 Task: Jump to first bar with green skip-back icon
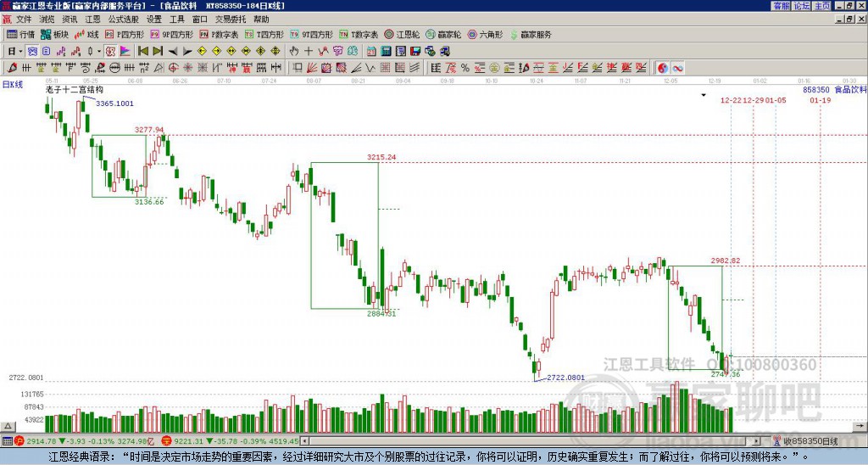coord(143,52)
